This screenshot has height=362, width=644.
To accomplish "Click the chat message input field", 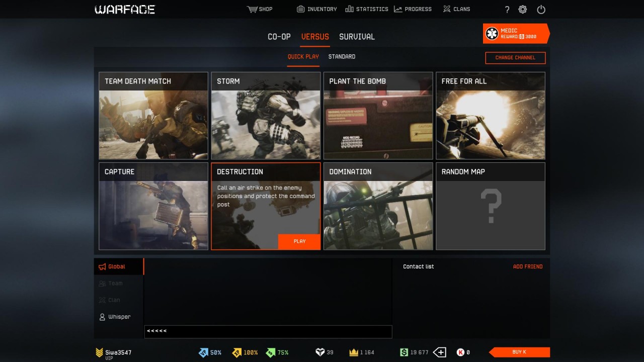I will (268, 331).
